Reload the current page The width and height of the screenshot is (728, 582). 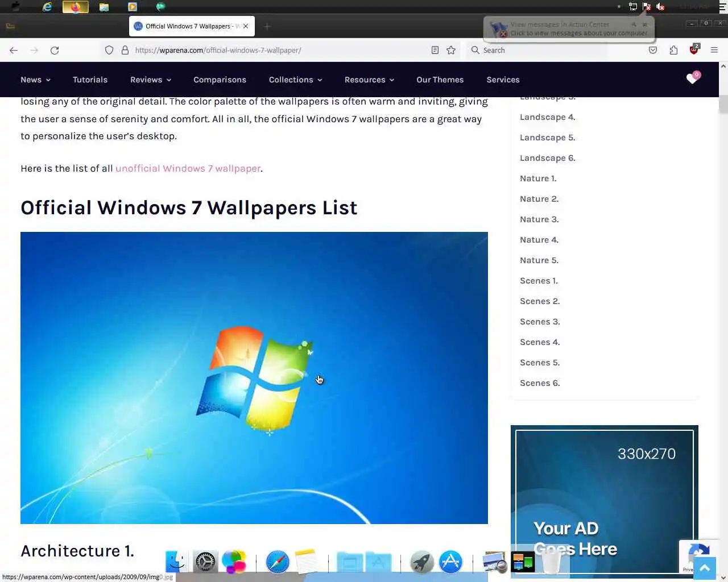click(x=55, y=50)
